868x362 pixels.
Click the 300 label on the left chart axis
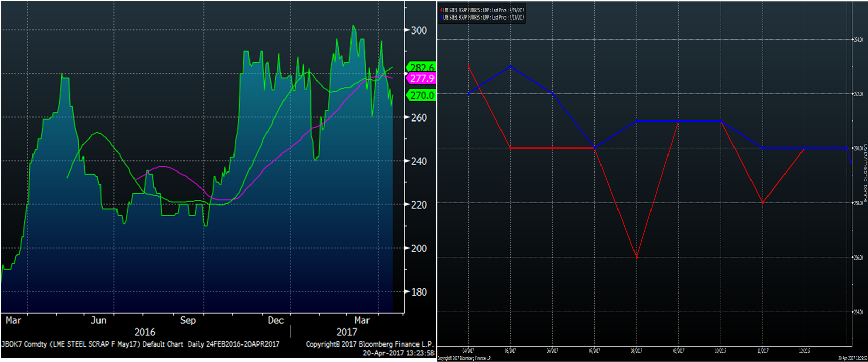[419, 30]
